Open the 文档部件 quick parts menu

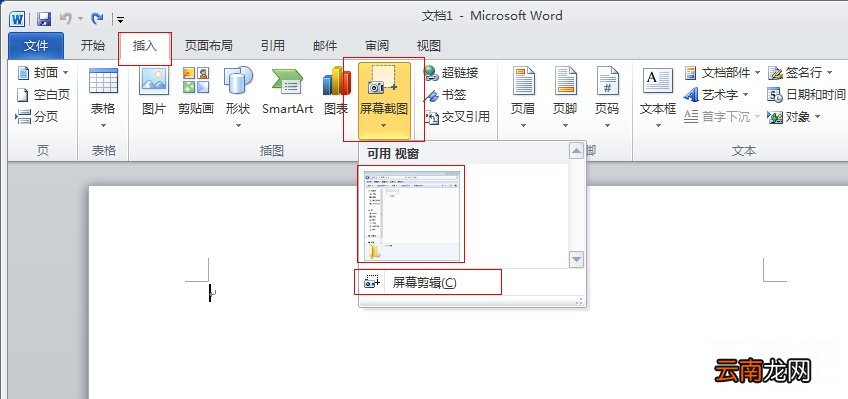723,72
